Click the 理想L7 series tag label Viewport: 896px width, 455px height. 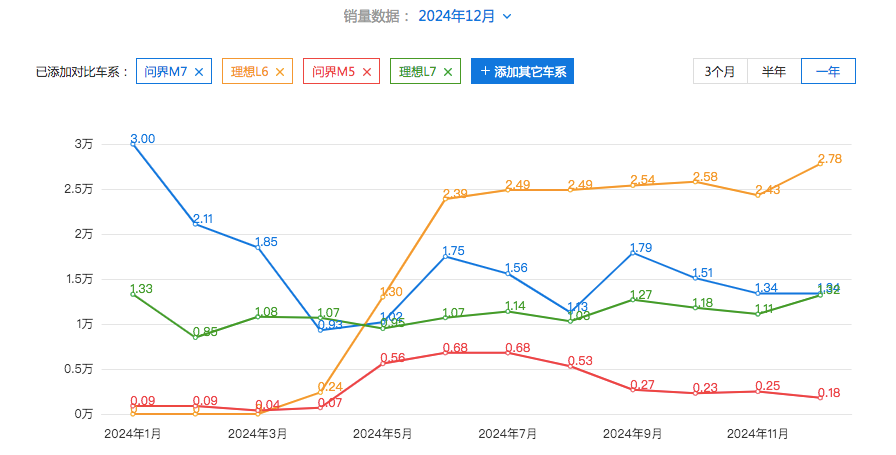(x=418, y=72)
